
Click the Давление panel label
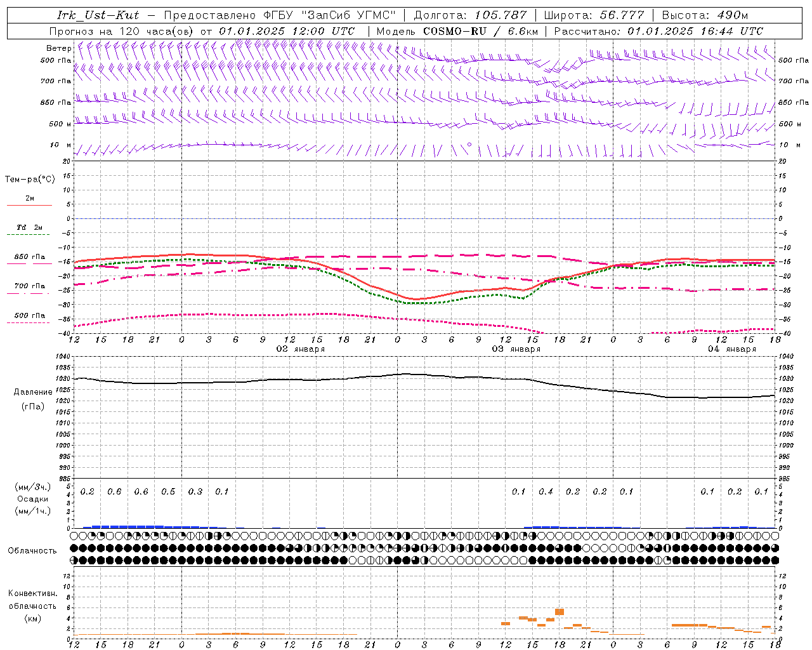point(33,392)
